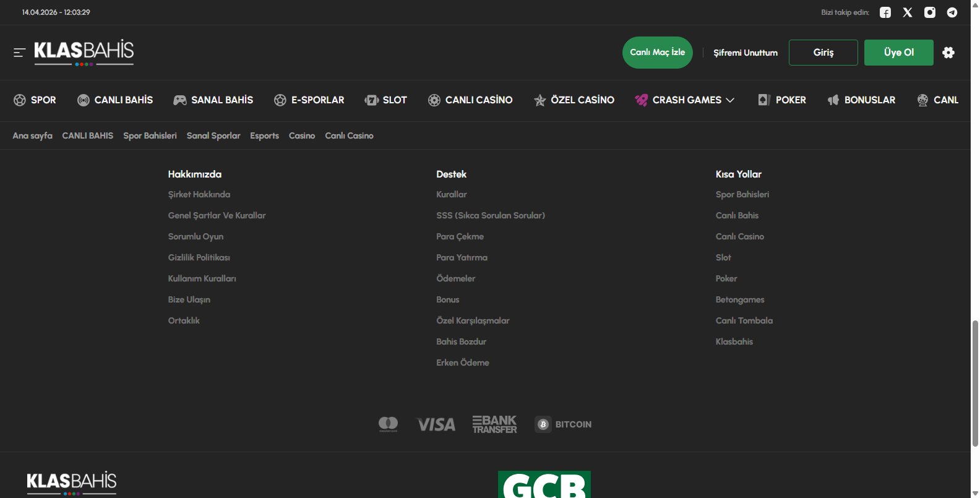
Task: Open the Betongames shortcut link
Action: [740, 299]
